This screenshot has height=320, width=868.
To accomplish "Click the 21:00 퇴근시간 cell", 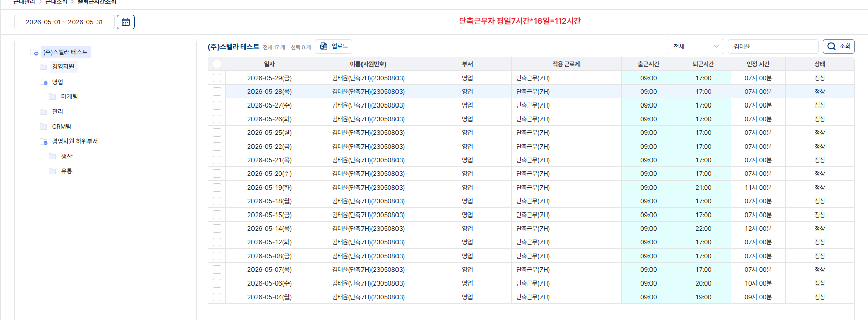I will (x=703, y=187).
